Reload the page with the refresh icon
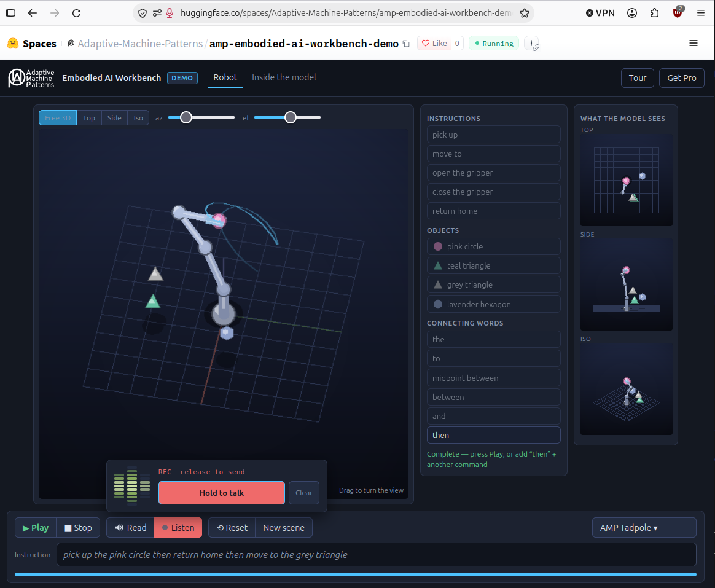 click(77, 13)
